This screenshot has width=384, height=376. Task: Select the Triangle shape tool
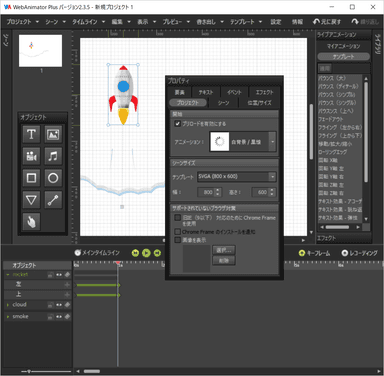coord(31,200)
